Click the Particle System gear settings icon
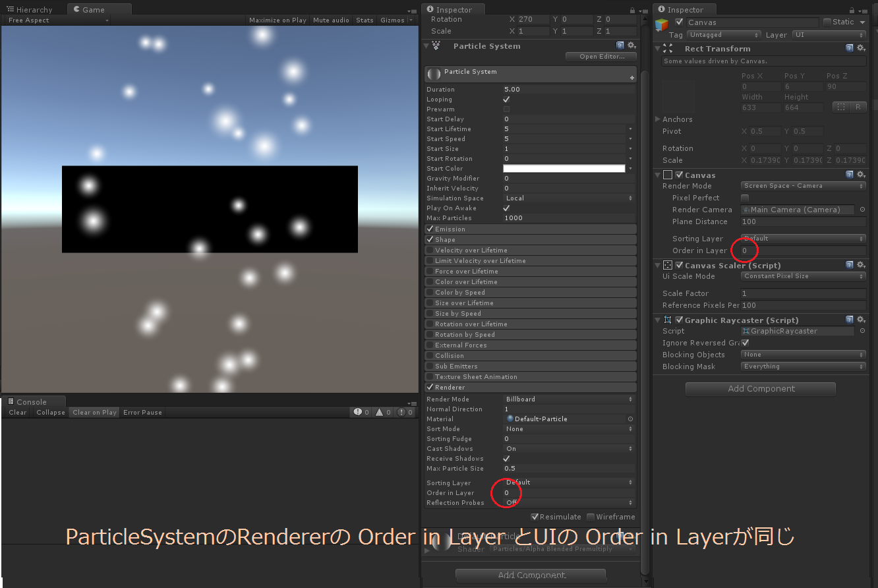This screenshot has width=878, height=588. [x=631, y=45]
